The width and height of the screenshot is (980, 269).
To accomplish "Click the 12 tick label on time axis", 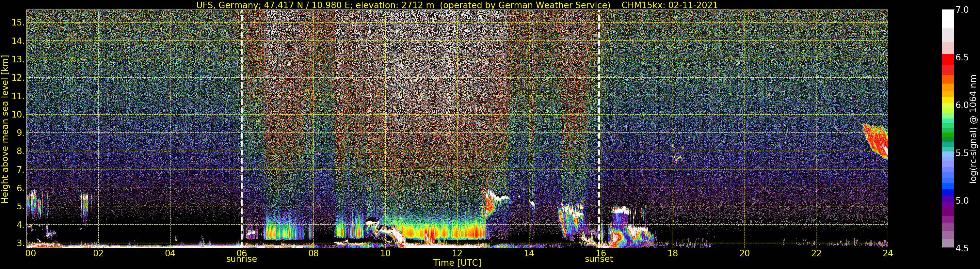I will (457, 253).
